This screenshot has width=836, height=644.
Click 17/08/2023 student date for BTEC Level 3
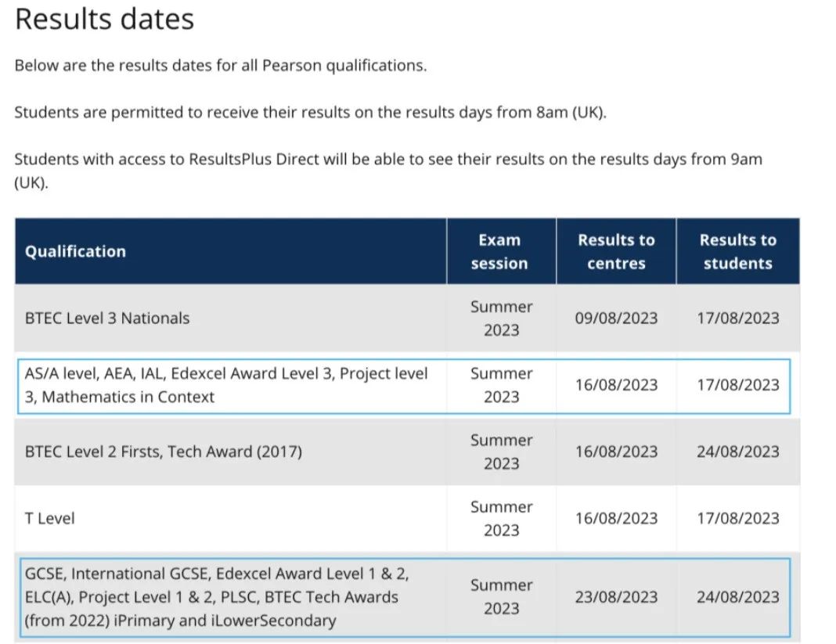tap(738, 318)
